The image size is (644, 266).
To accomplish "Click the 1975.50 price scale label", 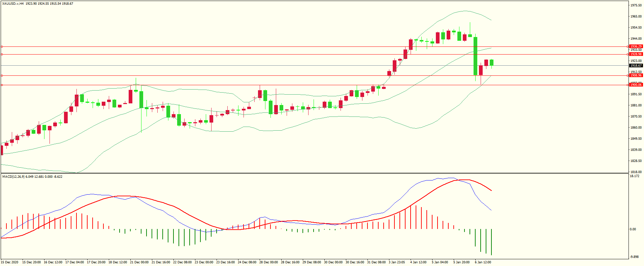I will click(636, 5).
